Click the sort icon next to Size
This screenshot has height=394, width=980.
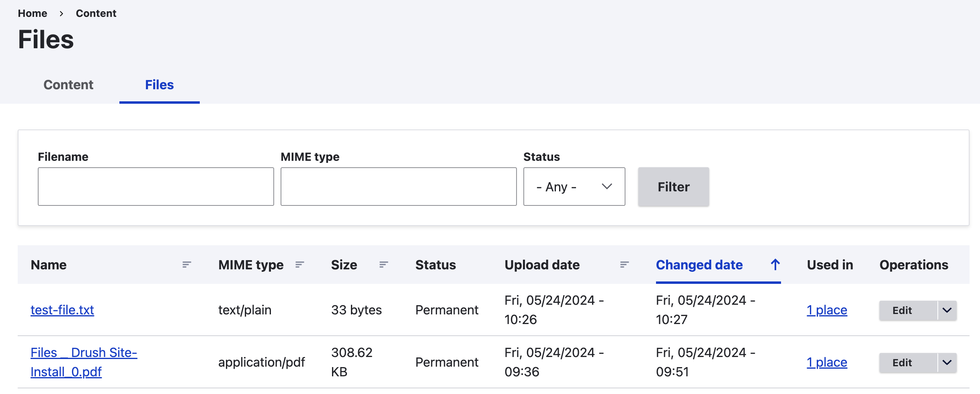point(383,265)
